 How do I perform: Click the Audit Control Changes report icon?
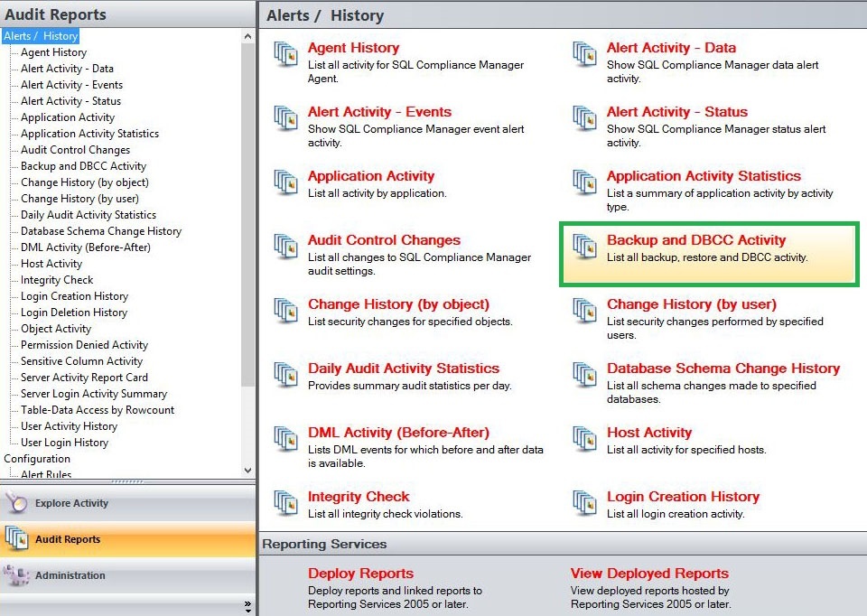(286, 247)
